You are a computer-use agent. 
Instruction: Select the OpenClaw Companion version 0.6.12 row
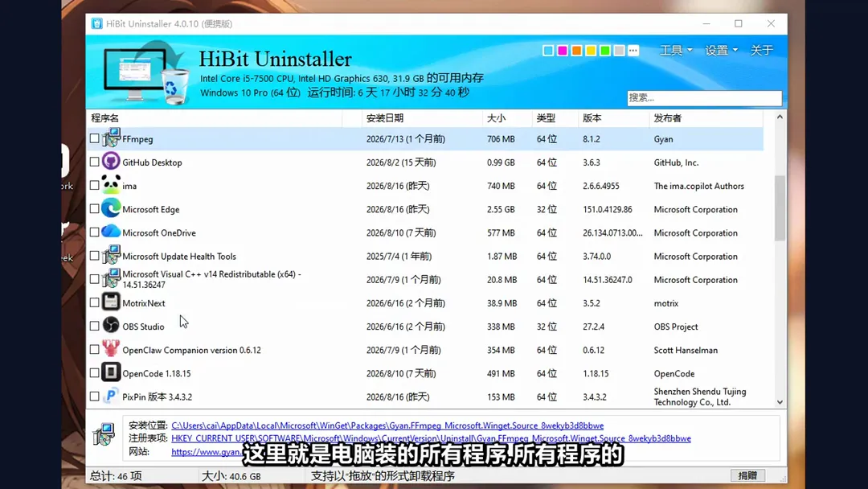coord(425,349)
